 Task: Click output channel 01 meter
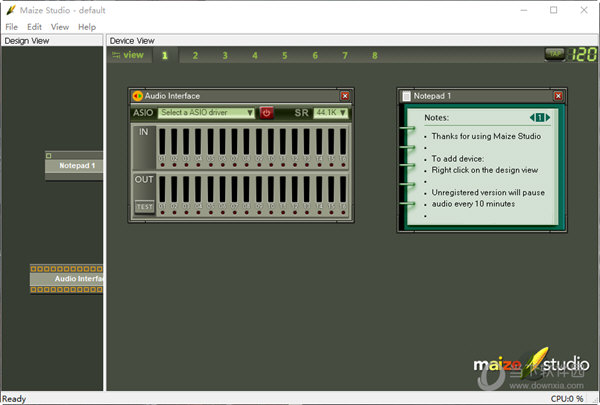pos(162,189)
